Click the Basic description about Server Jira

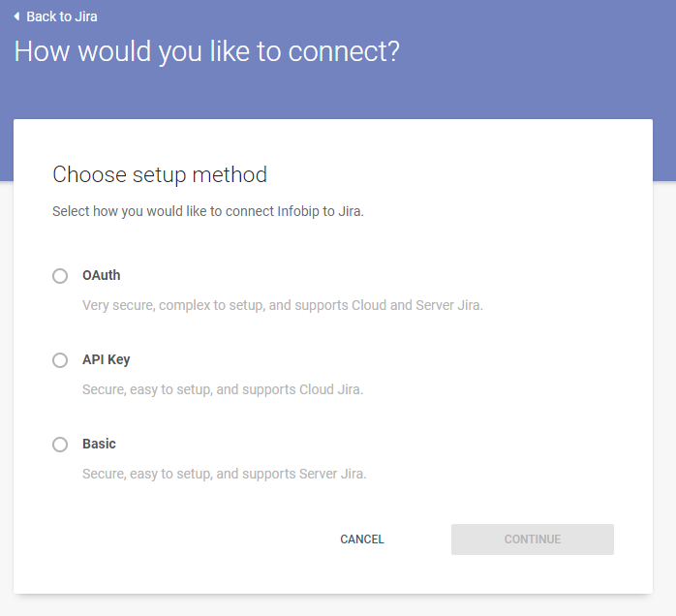tap(225, 474)
